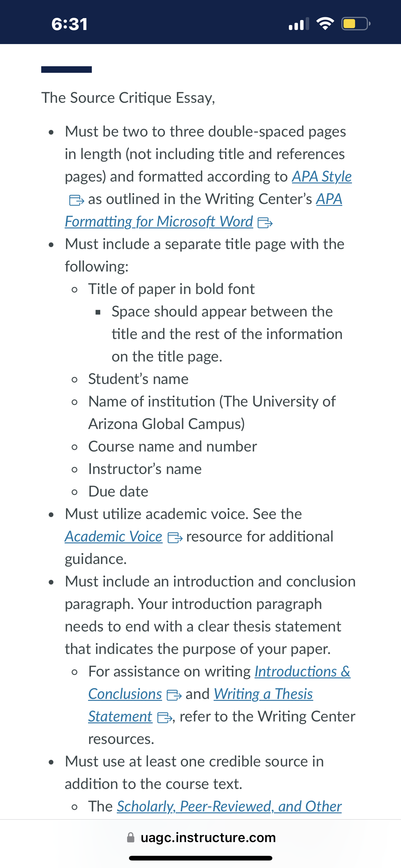401x868 pixels.
Task: Click external link icon after Microsoft Word
Action: (265, 223)
